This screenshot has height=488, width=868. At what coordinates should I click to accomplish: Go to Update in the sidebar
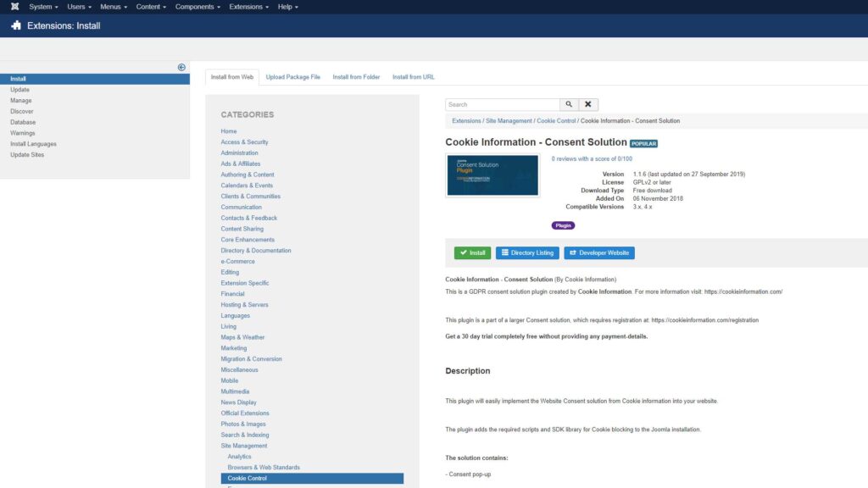coord(20,90)
